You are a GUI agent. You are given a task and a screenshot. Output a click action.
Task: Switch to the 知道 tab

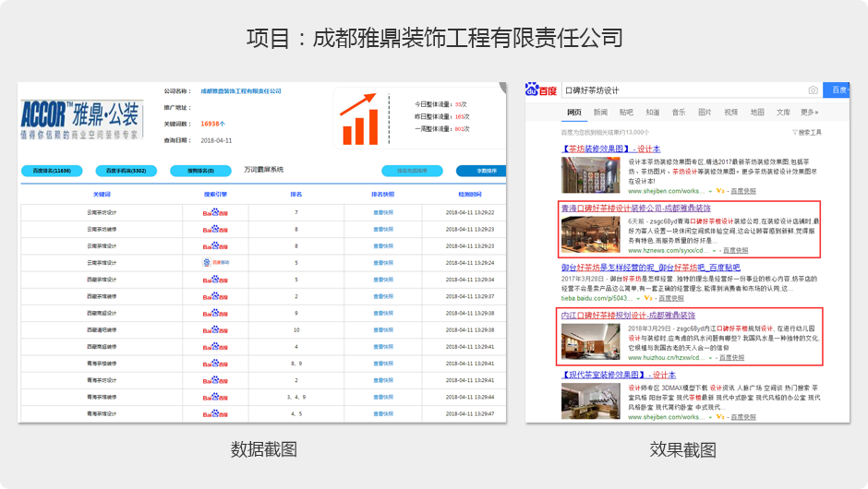coord(653,113)
